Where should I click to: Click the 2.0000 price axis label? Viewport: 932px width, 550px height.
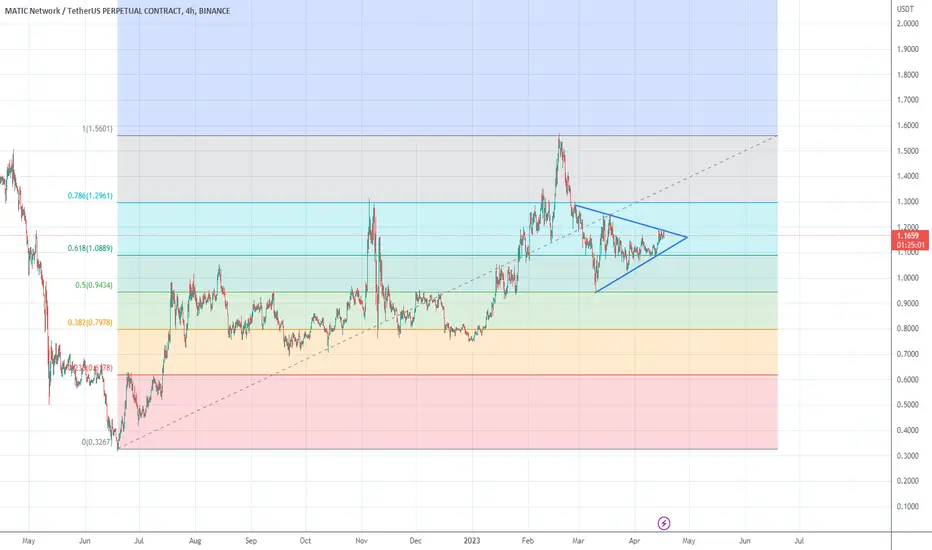(x=908, y=24)
